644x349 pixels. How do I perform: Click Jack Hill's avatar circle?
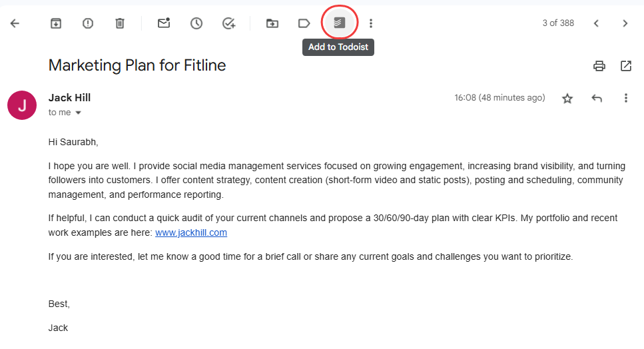pos(22,105)
